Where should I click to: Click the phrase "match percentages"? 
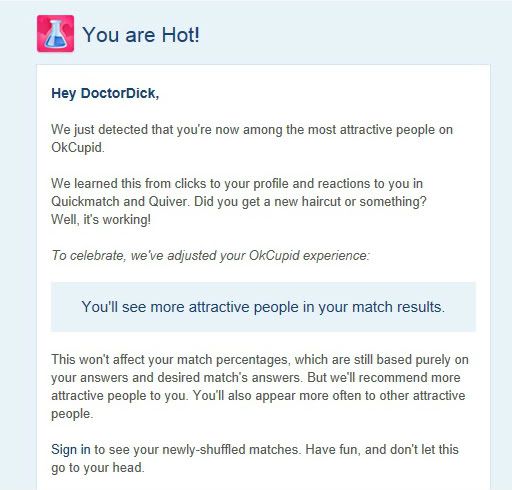click(x=232, y=360)
